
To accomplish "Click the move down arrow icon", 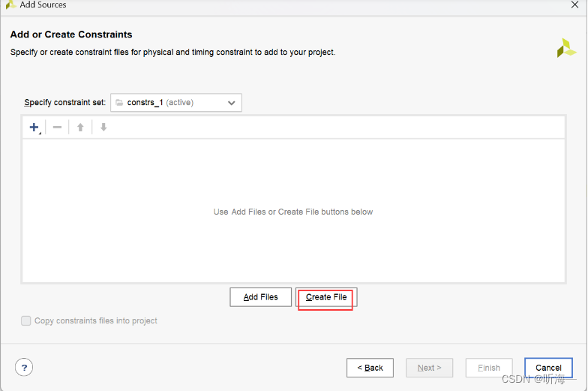I will 103,128.
